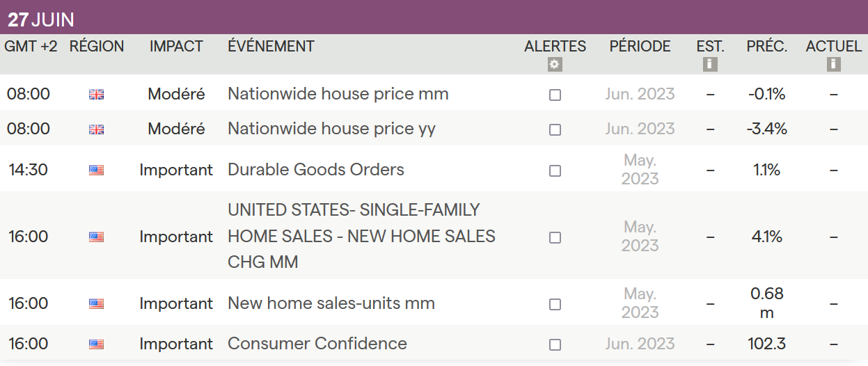Select the Nationwide house price mm event
The width and height of the screenshot is (868, 366).
point(338,94)
